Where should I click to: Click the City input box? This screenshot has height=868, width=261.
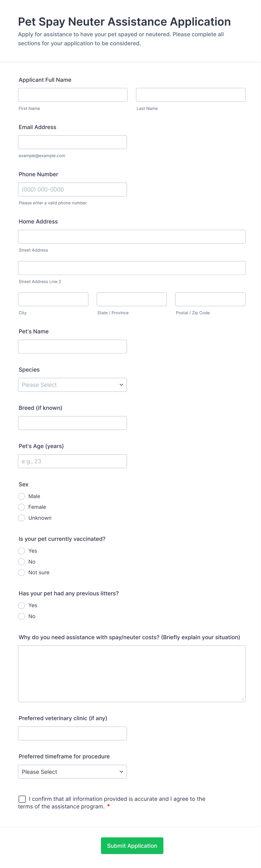point(53,299)
